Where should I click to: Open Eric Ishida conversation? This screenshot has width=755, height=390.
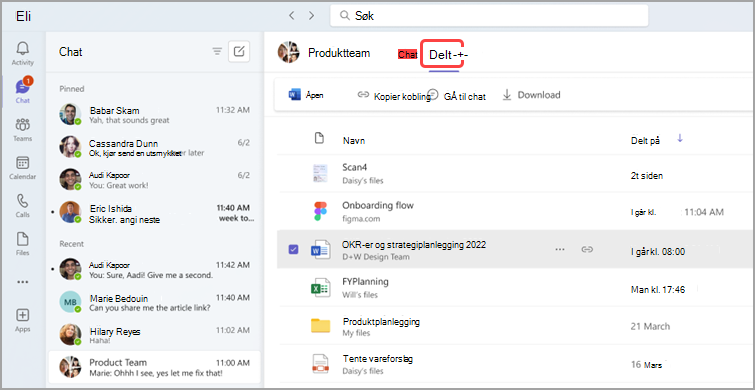pyautogui.click(x=155, y=213)
